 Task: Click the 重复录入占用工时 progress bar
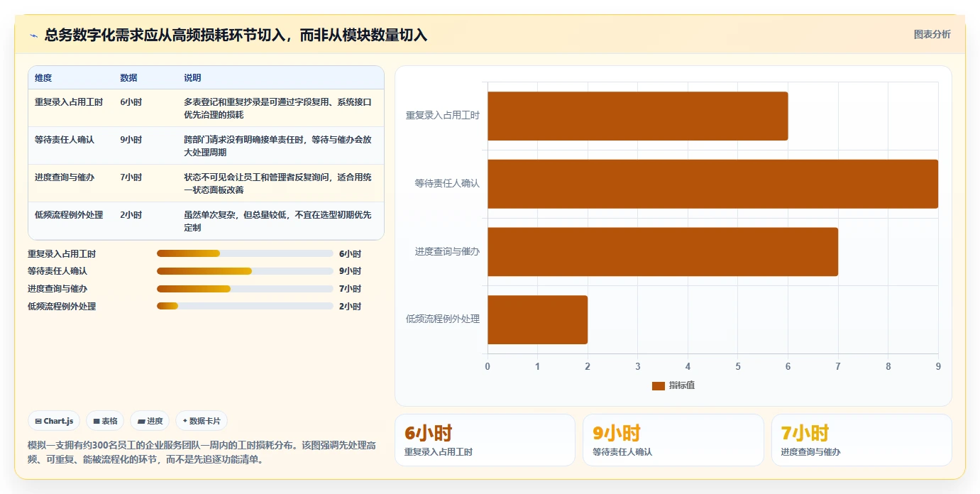coord(245,253)
